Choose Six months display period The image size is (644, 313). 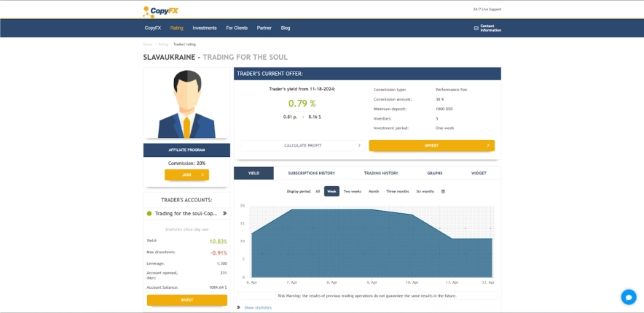point(425,191)
